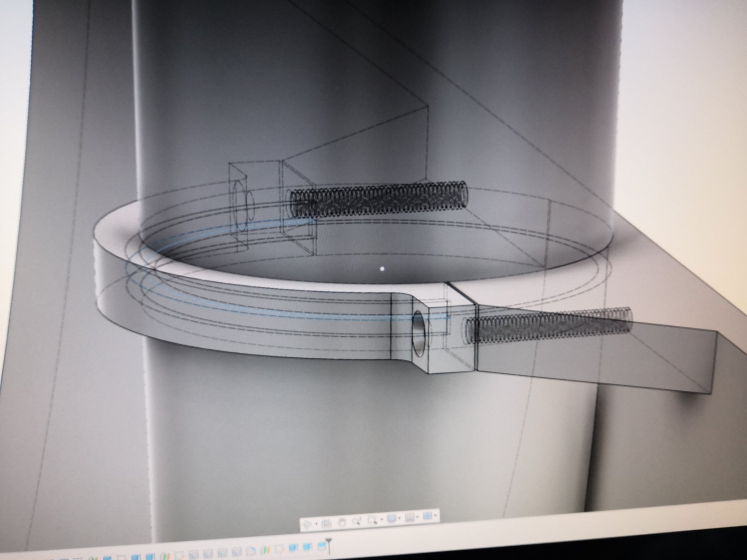Viewport: 747px width, 560px height.
Task: Expand the Grid and Snaps dropdown arrow
Action: coord(417,517)
